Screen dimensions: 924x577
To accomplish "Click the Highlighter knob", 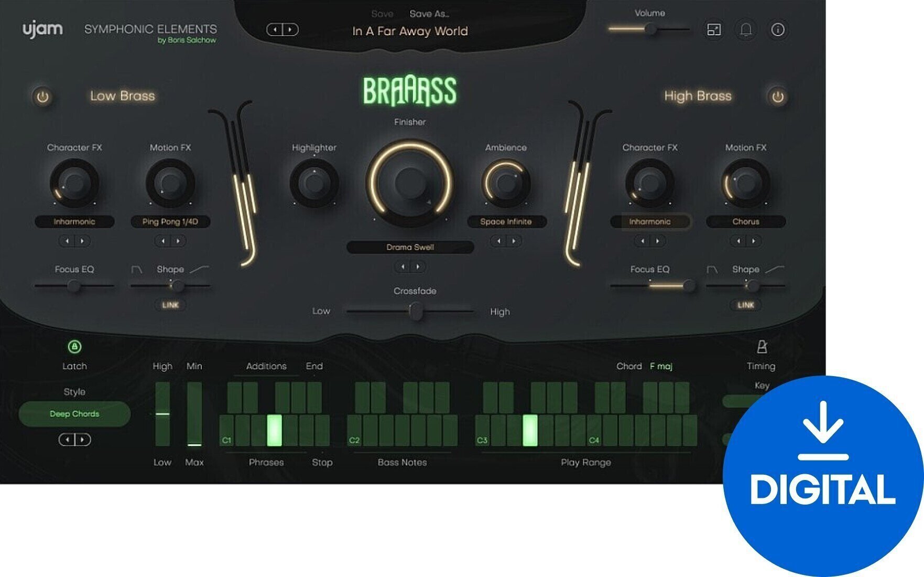I will (314, 183).
